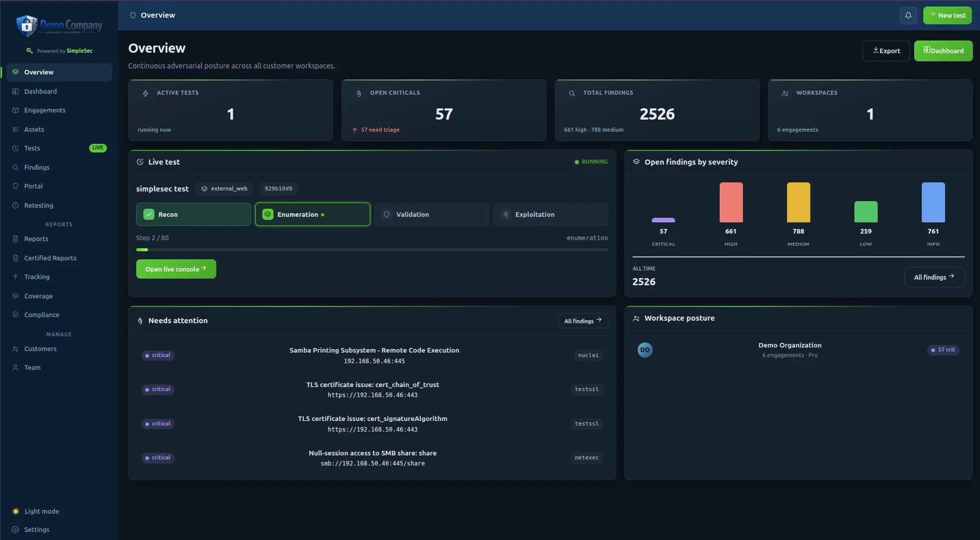Click the DO organization avatar
Screen dimensions: 980x540
point(645,350)
